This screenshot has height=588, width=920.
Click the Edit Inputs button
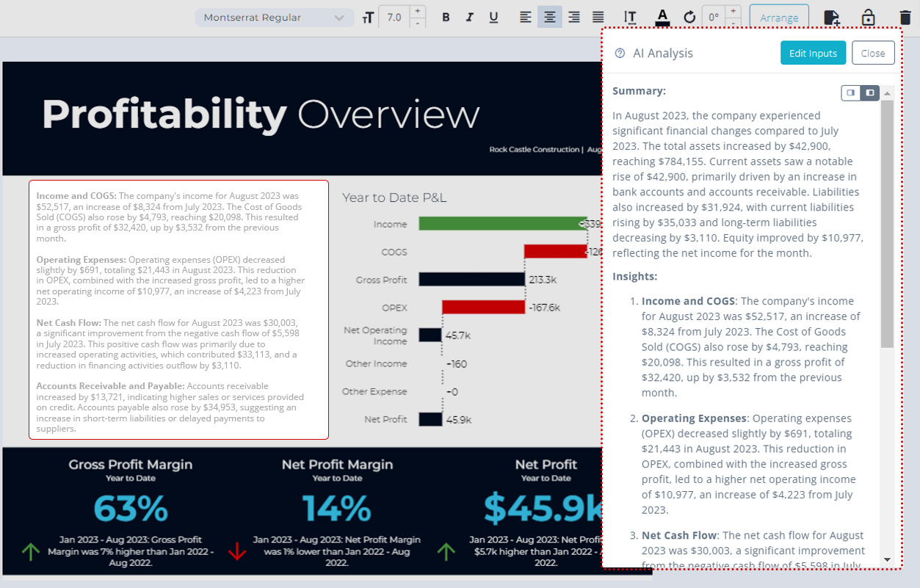813,53
